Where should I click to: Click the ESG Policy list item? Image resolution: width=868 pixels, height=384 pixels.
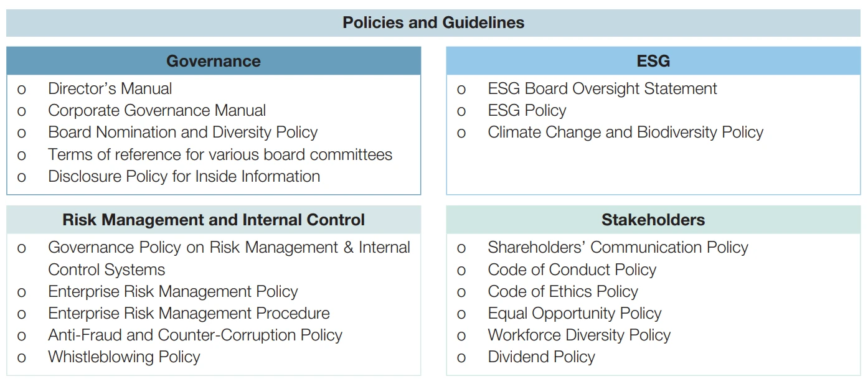527,111
